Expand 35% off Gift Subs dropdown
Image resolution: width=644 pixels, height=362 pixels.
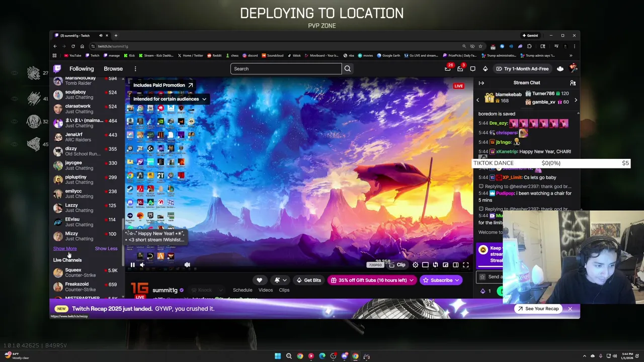coord(411,280)
